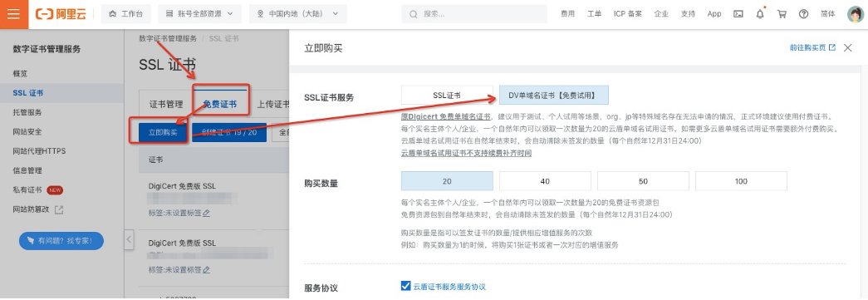Screen dimensions: 868x300
Task: Open 前往购买页 link
Action: (x=812, y=48)
